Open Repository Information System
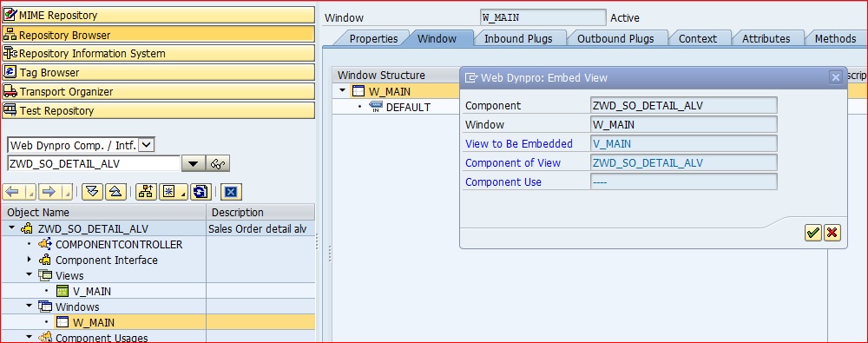The height and width of the screenshot is (343, 868). (x=158, y=53)
